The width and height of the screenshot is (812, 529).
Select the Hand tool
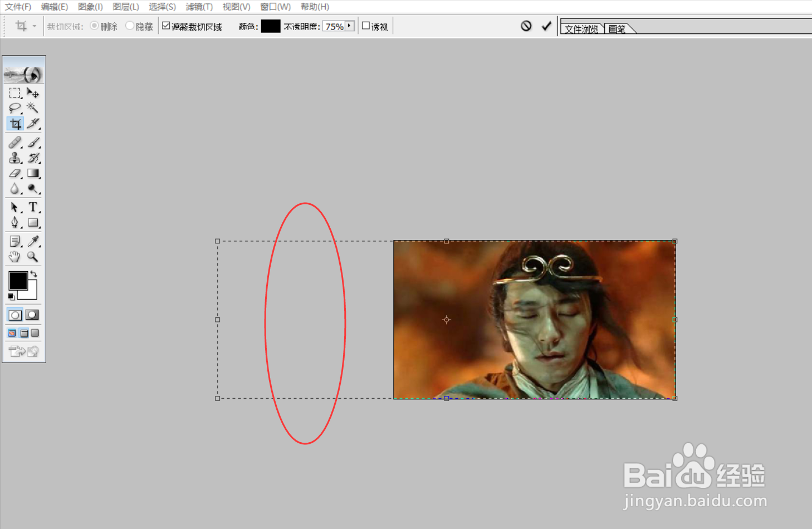15,257
